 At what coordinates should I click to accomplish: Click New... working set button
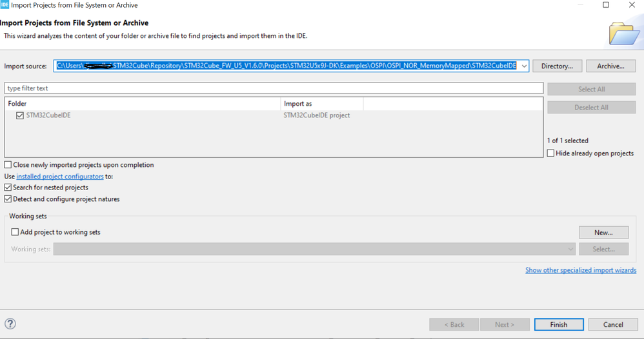click(x=604, y=232)
